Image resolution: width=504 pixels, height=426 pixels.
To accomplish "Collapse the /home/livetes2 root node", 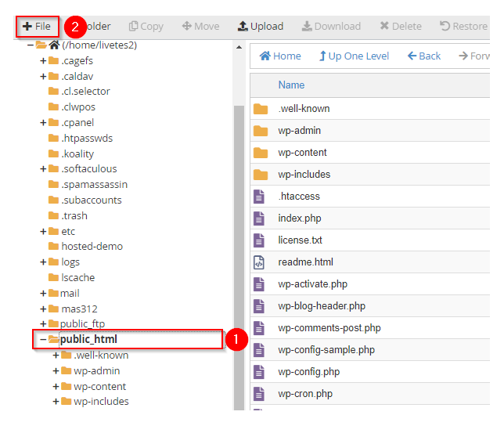I will [31, 45].
